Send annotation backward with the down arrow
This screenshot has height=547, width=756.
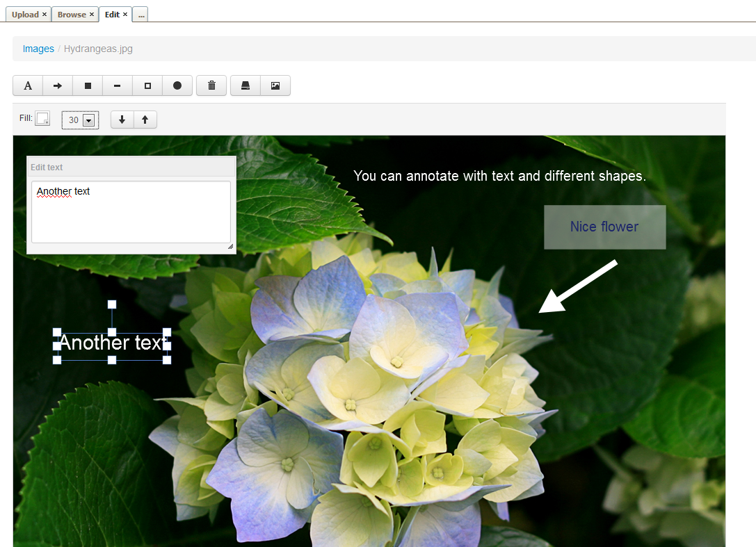(x=122, y=119)
